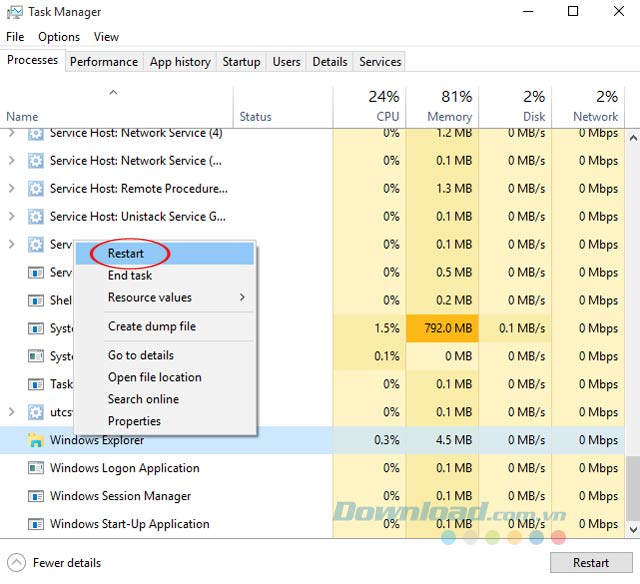Select the Windows Logon Application row

tap(312, 468)
